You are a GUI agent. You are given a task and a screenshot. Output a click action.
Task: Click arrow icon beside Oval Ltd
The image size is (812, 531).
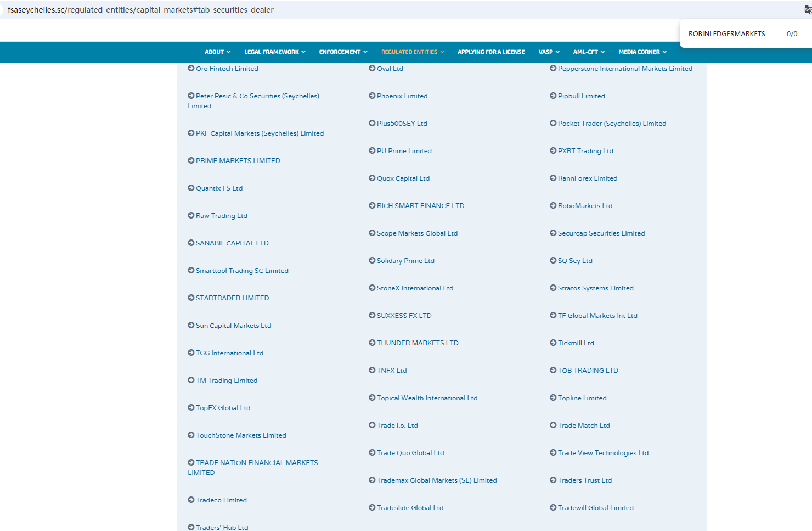tap(372, 69)
